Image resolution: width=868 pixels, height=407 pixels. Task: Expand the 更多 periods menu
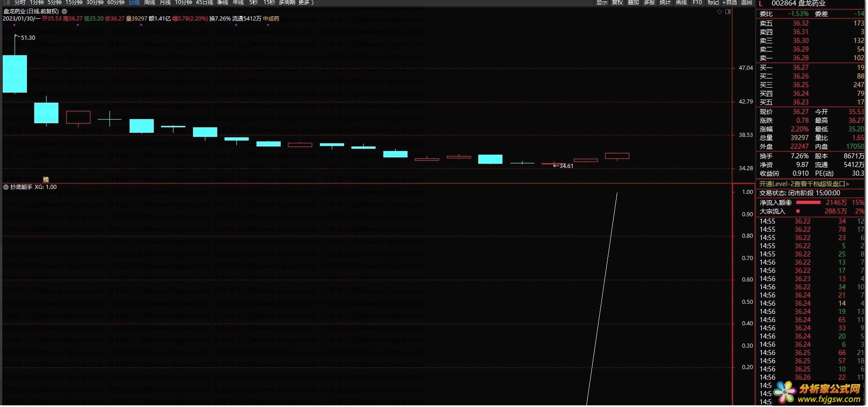coord(306,2)
